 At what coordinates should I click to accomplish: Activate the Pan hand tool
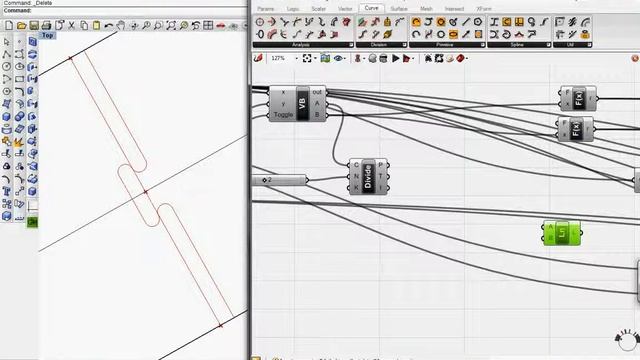tap(121, 25)
